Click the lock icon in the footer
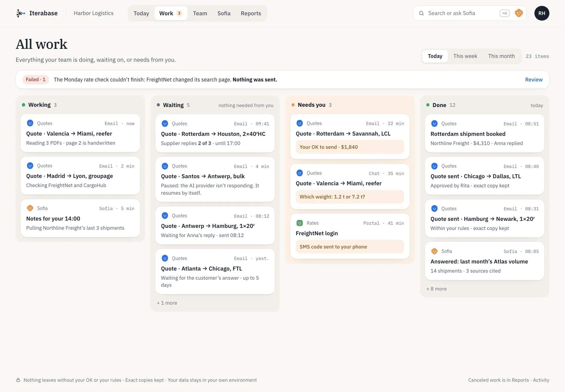 [18, 380]
